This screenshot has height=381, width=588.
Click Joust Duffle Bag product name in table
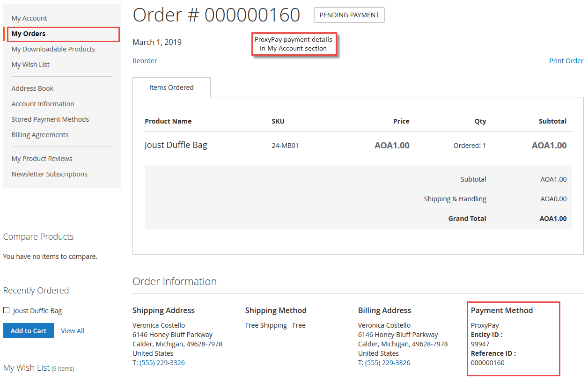coord(176,145)
